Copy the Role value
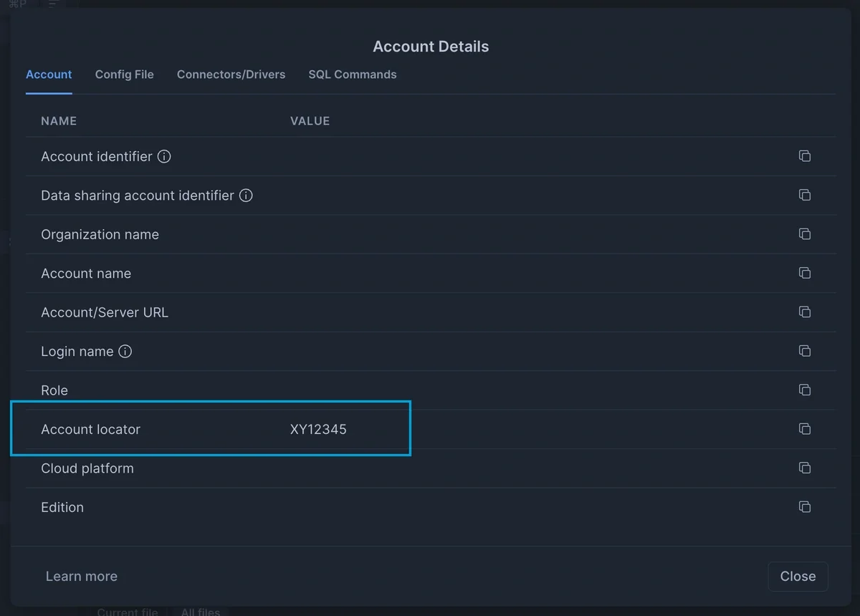This screenshot has width=860, height=616. click(x=805, y=390)
